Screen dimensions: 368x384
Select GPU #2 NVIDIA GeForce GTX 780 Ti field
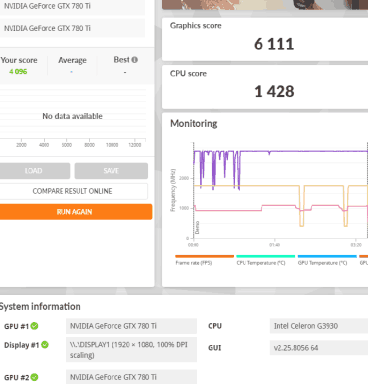(131, 377)
